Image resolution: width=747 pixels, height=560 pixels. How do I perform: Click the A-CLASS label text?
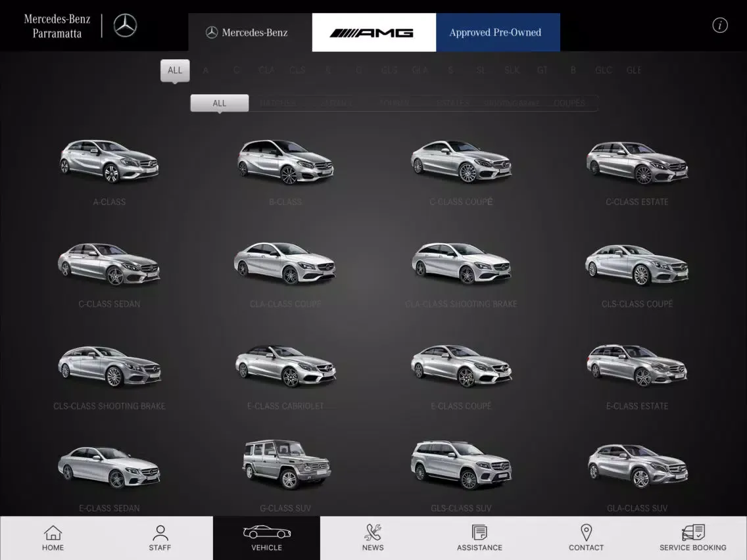click(109, 202)
